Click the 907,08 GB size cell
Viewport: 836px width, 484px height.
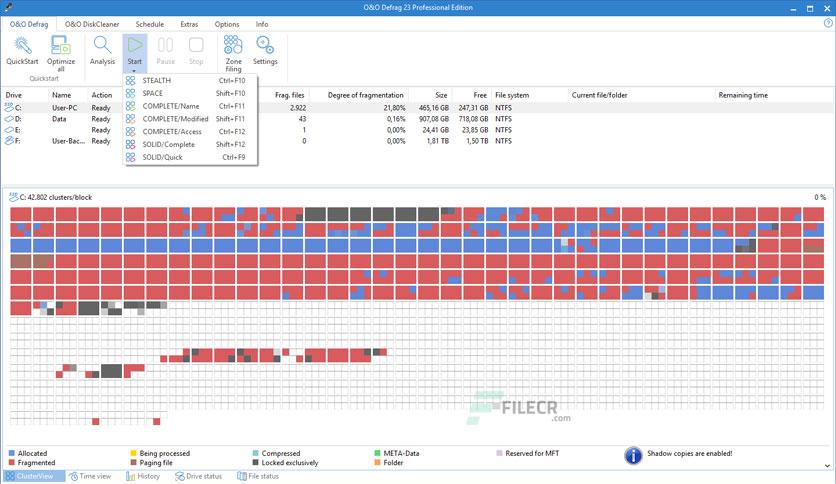pos(434,119)
